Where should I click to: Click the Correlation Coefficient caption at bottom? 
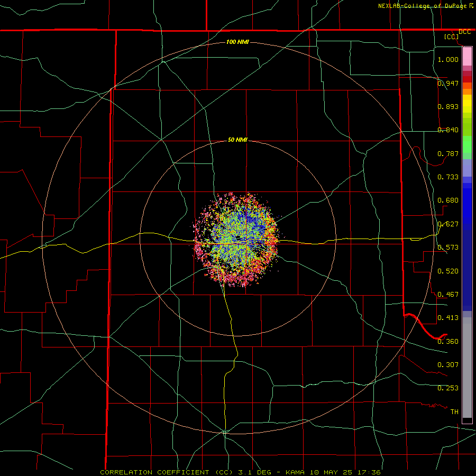pos(240,472)
